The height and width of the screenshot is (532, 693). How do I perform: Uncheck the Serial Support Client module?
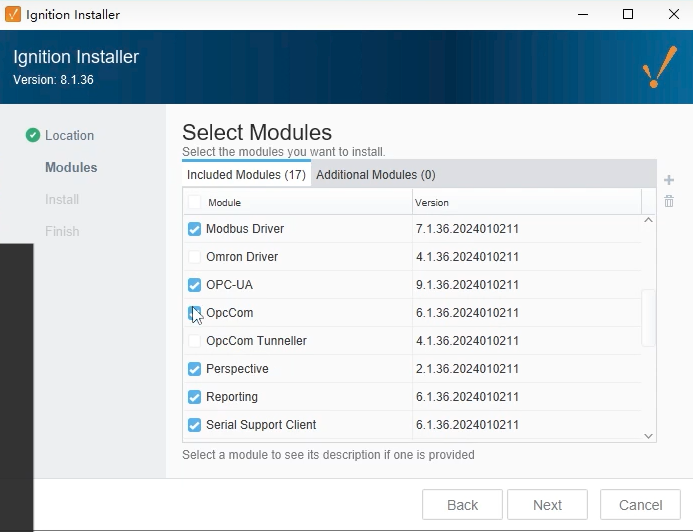coord(194,425)
